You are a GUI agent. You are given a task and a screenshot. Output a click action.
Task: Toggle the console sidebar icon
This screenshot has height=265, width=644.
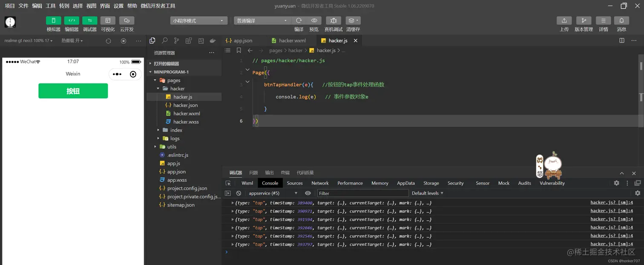[228, 193]
